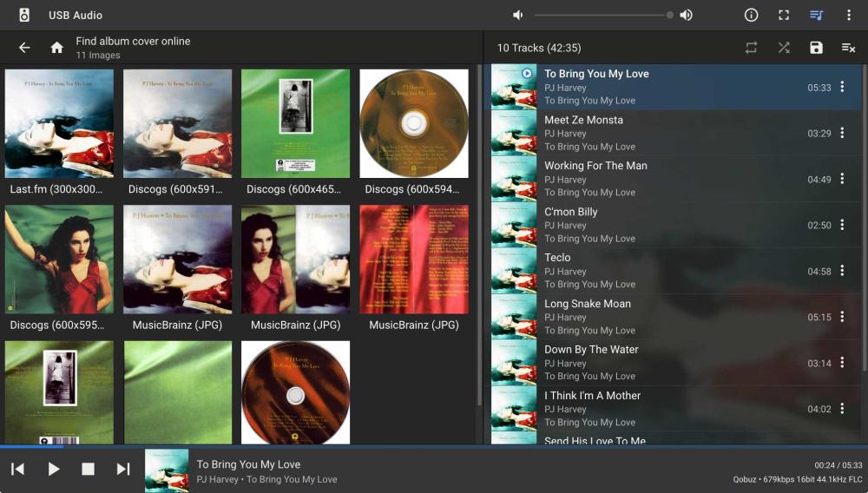Viewport: 868px width, 493px height.
Task: Open main overflow menu in top bar
Action: pyautogui.click(x=848, y=15)
